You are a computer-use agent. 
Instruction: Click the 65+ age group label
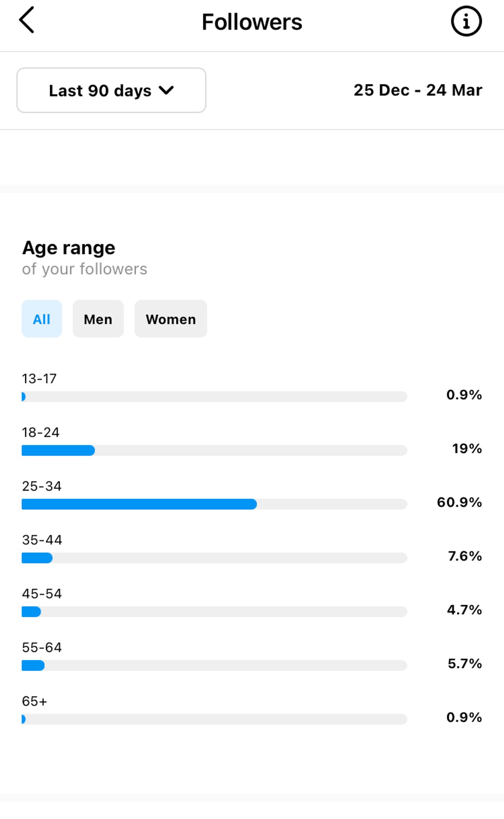pos(35,701)
